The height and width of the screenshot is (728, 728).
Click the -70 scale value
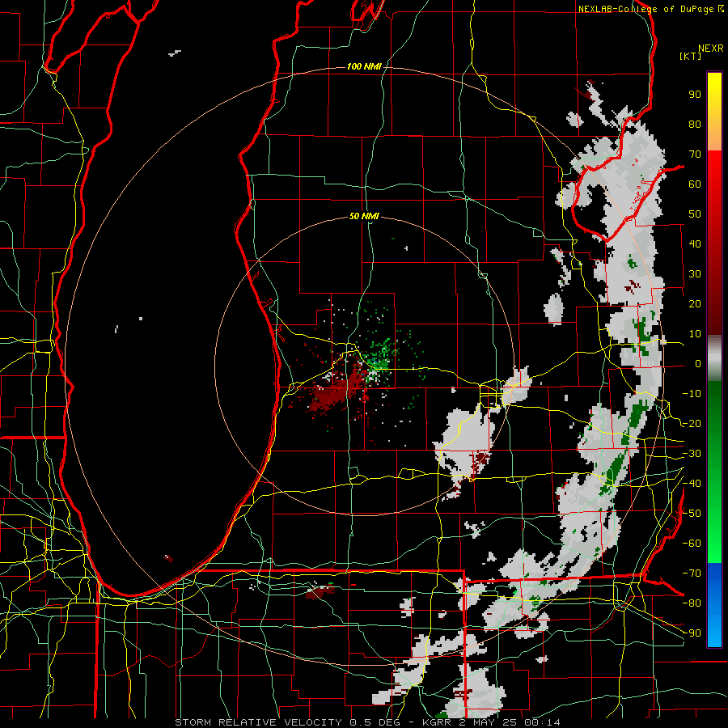coord(692,574)
